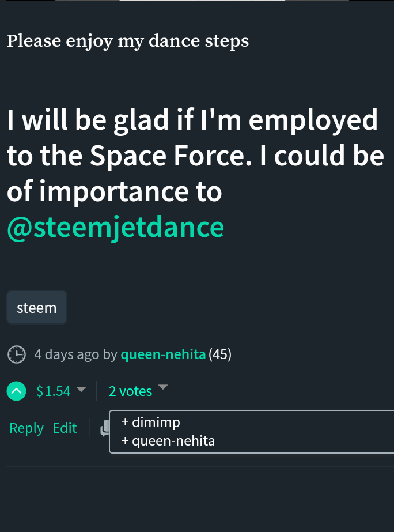Open the @steemjetdance mention link
394x532 pixels.
pyautogui.click(x=115, y=228)
